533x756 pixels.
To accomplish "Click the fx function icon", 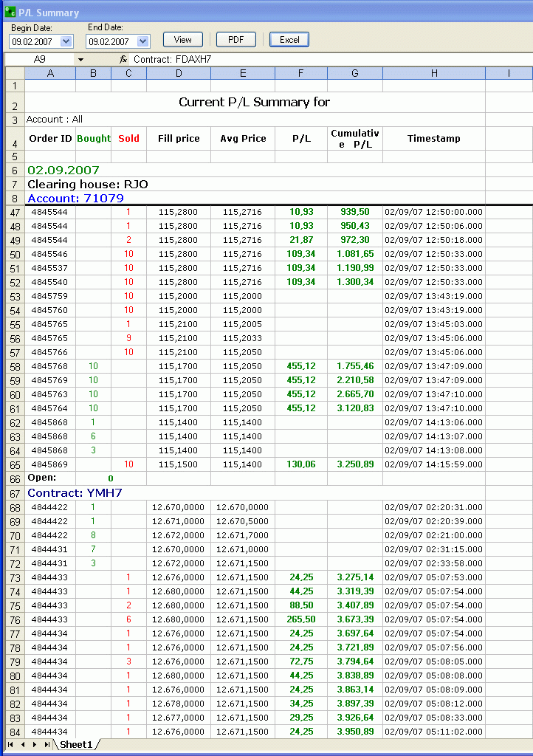I will tap(123, 59).
